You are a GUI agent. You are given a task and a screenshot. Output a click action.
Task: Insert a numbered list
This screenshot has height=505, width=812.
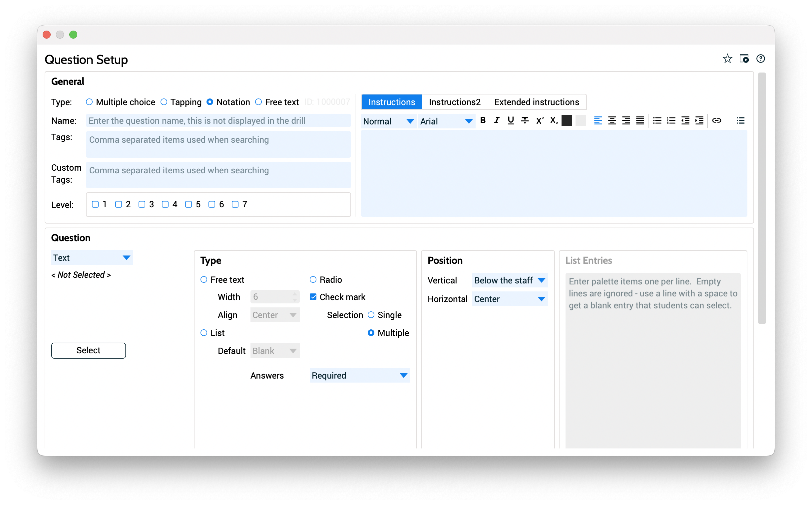[671, 120]
